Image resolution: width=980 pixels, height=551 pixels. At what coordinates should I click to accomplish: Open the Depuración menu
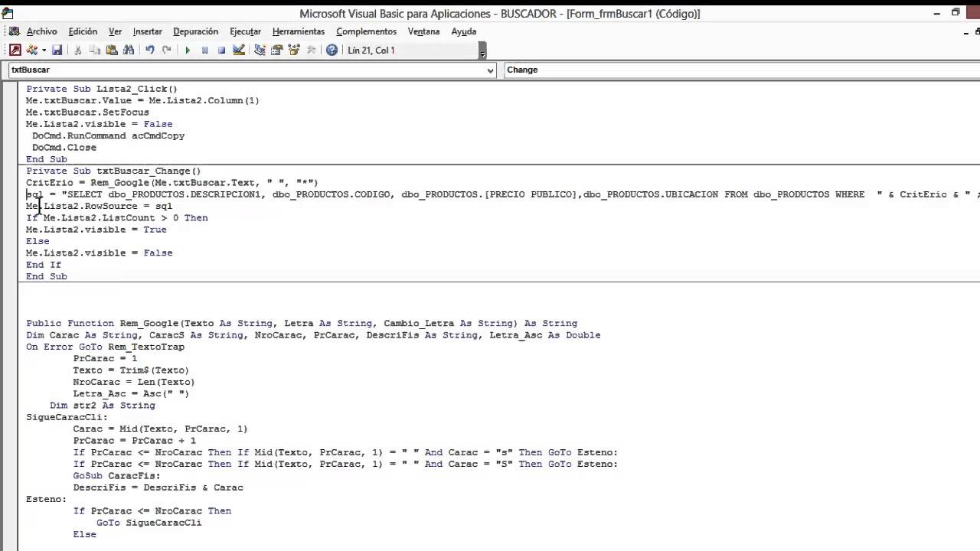(195, 31)
